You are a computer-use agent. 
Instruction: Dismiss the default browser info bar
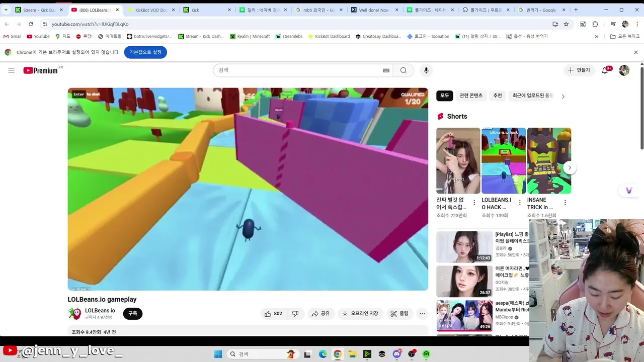pyautogui.click(x=636, y=52)
